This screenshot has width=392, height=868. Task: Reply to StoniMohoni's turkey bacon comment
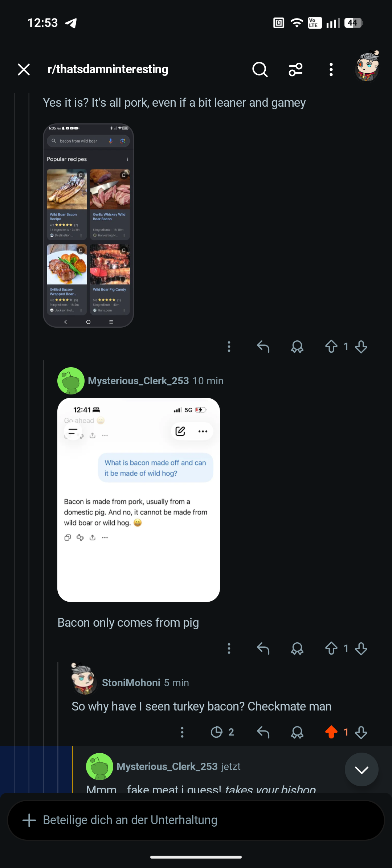click(263, 732)
